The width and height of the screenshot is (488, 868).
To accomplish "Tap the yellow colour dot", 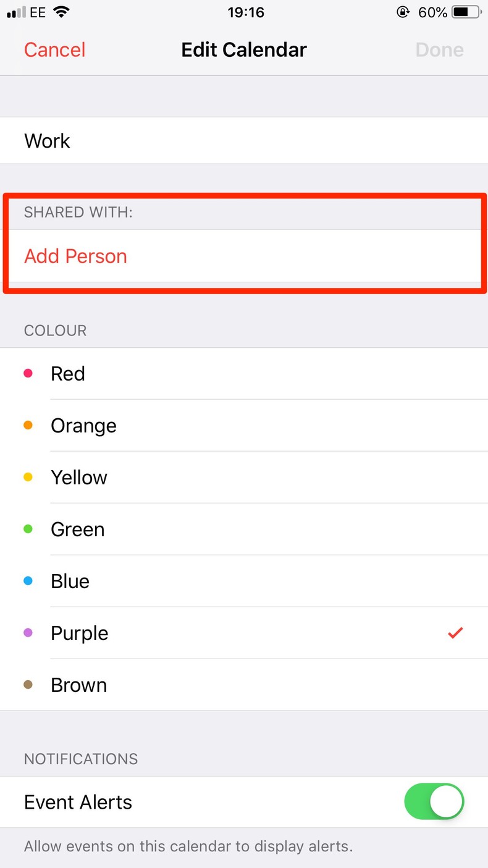I will tap(28, 477).
